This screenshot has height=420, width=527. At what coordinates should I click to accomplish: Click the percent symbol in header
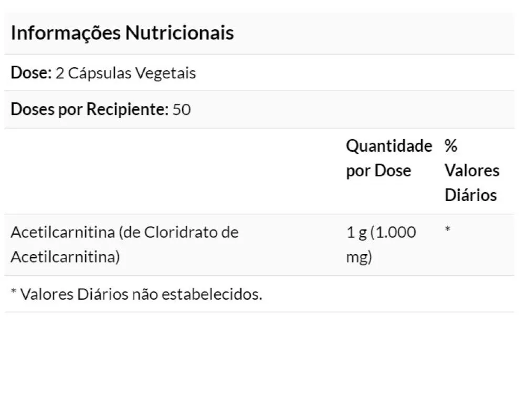click(x=451, y=146)
